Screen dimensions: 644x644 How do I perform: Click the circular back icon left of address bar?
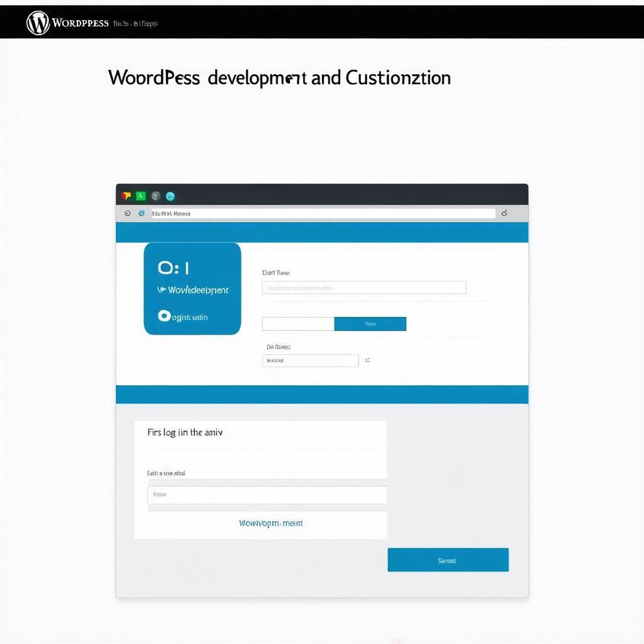pyautogui.click(x=128, y=214)
